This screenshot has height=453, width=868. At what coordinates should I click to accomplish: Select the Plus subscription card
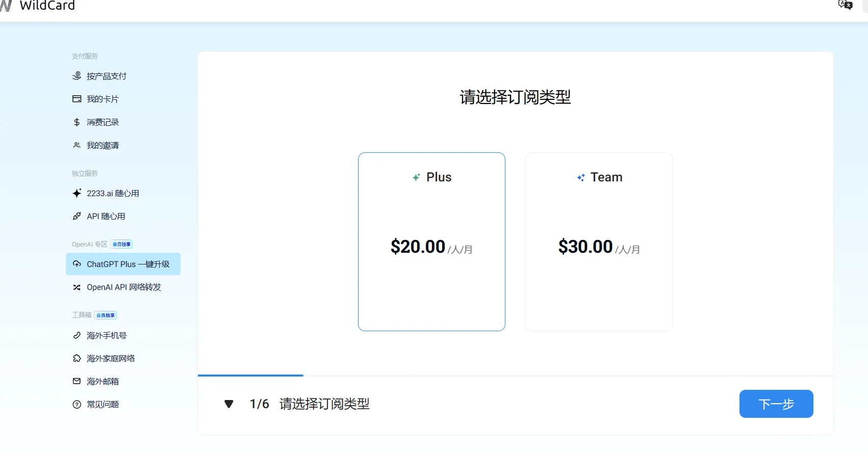pos(431,242)
